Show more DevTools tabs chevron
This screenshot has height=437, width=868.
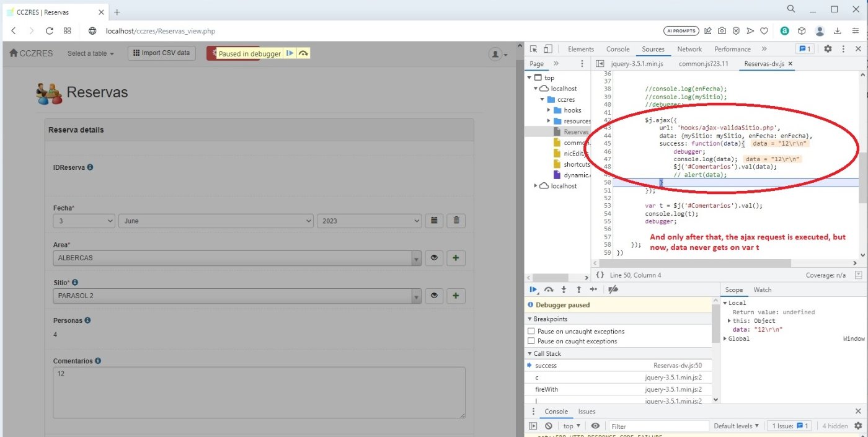764,49
